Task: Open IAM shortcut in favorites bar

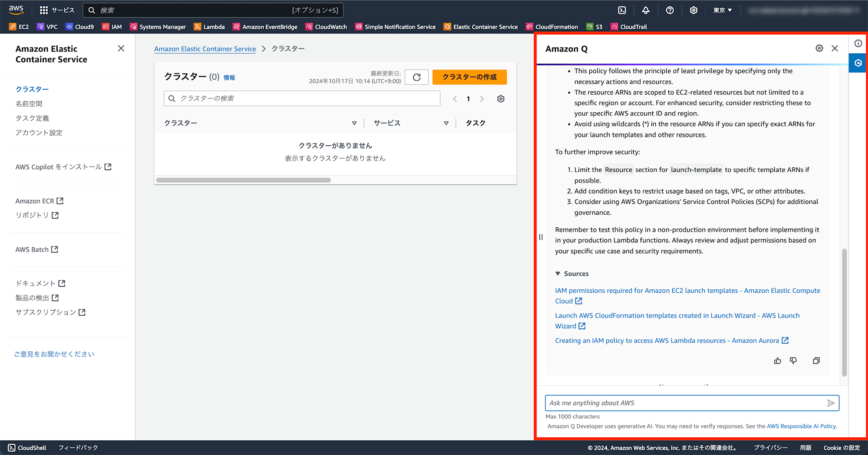Action: tap(112, 27)
